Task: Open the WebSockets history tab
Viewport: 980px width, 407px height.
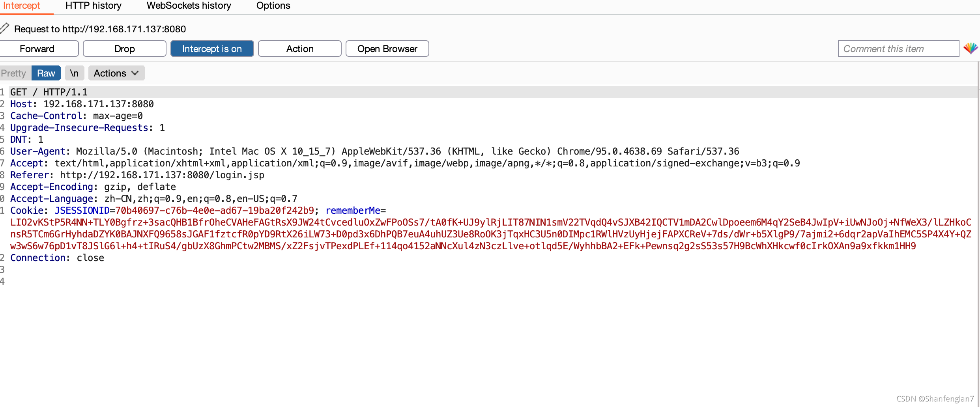Action: click(189, 6)
